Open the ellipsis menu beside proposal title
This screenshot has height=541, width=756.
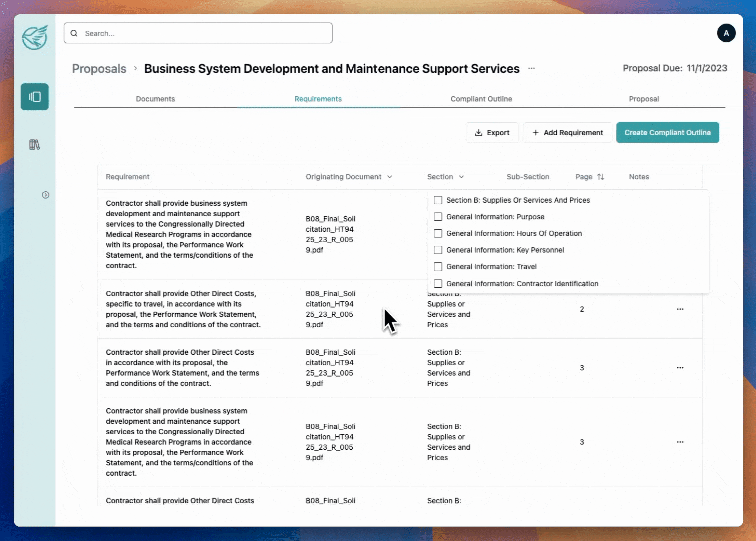pyautogui.click(x=531, y=68)
